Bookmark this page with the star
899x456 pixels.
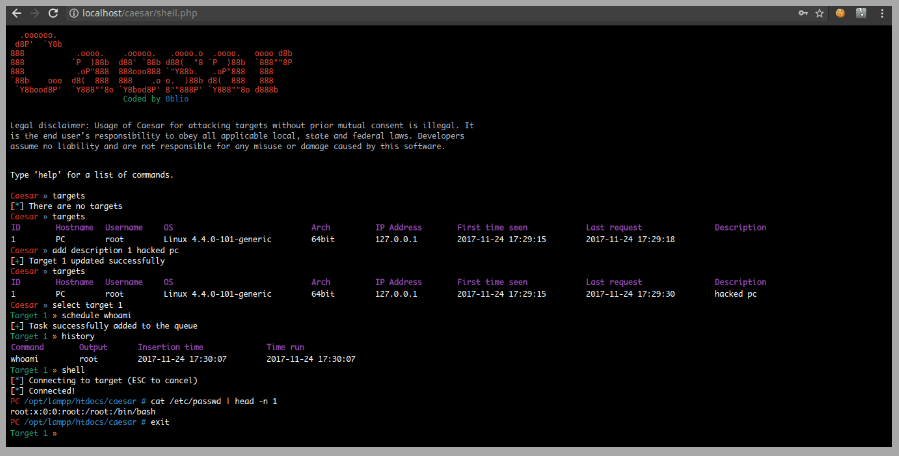coord(820,13)
